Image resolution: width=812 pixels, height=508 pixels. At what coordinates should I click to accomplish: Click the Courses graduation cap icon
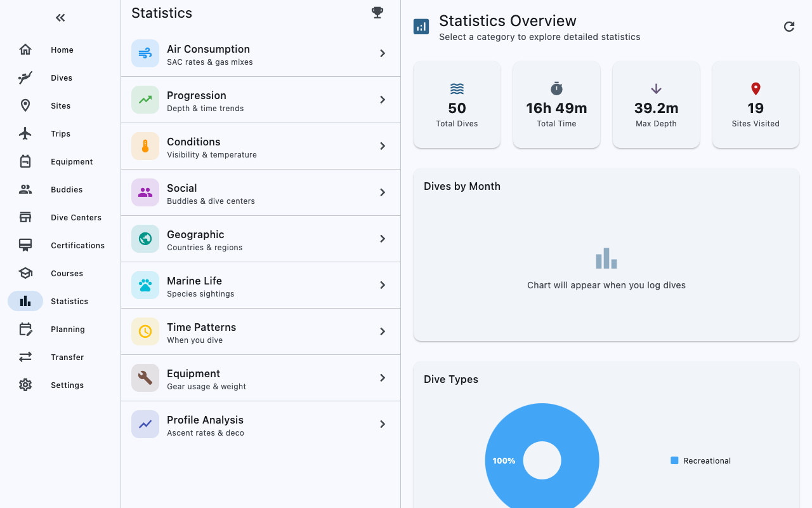[x=25, y=273]
